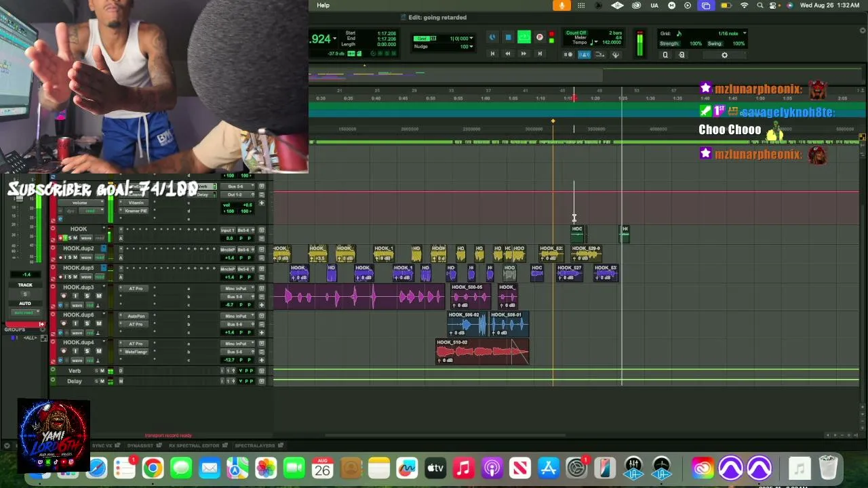Switch to the DYNASSIST tab

(141, 445)
